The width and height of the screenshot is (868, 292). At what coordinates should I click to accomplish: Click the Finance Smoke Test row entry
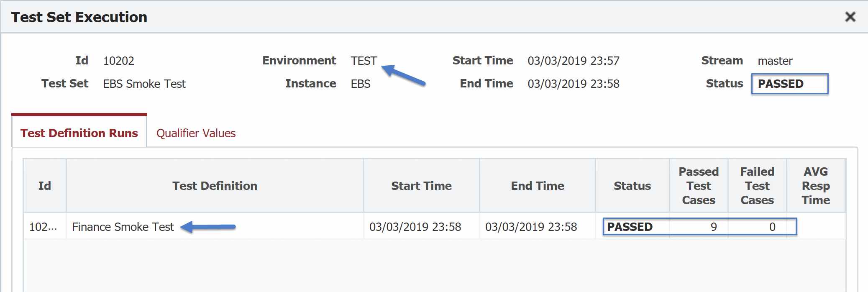click(123, 227)
